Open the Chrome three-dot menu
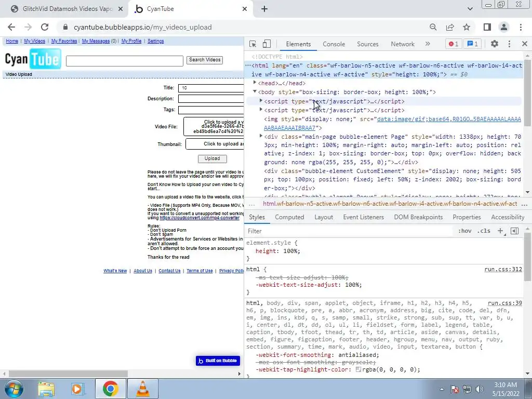Screen dimensions: 532x399 pyautogui.click(x=521, y=27)
